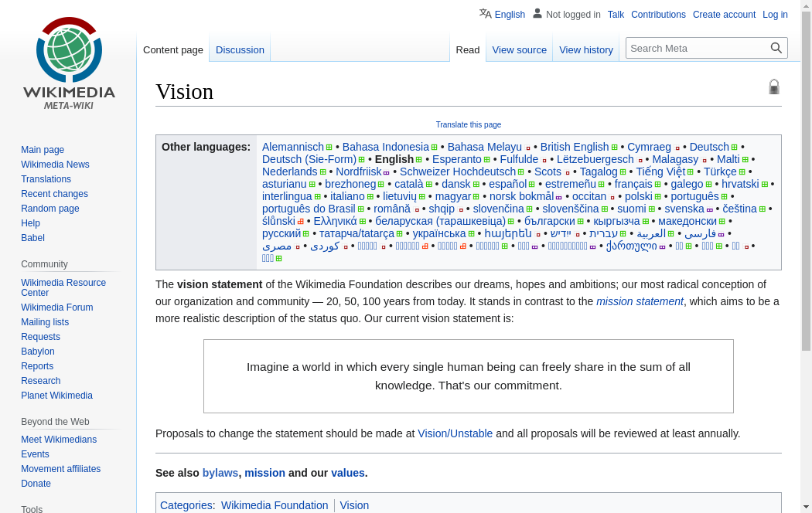Click the green status icon after Alemannisch
The width and height of the screenshot is (812, 513).
click(x=329, y=148)
